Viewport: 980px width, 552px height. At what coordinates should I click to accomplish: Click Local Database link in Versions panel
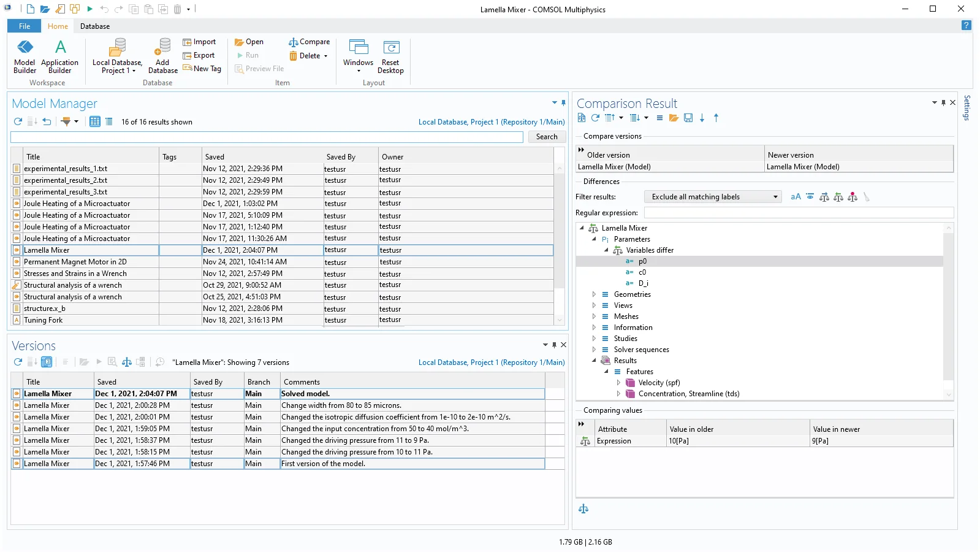pos(491,362)
